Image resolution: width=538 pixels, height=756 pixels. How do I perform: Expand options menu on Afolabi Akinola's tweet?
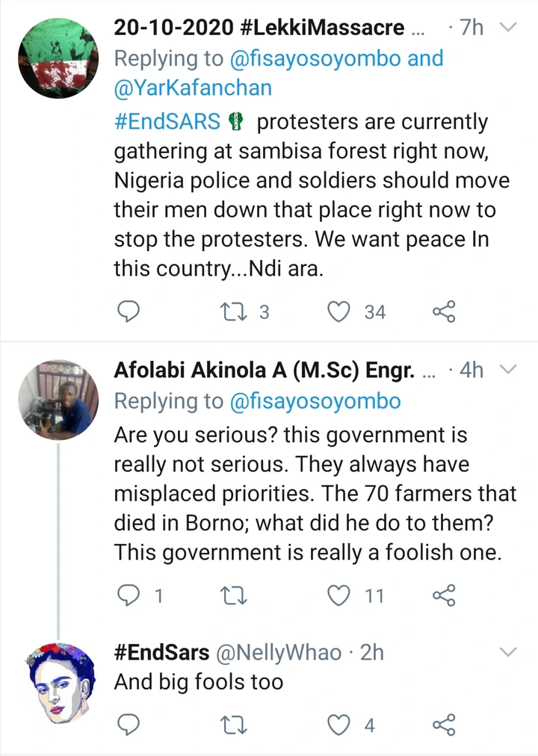point(507,370)
